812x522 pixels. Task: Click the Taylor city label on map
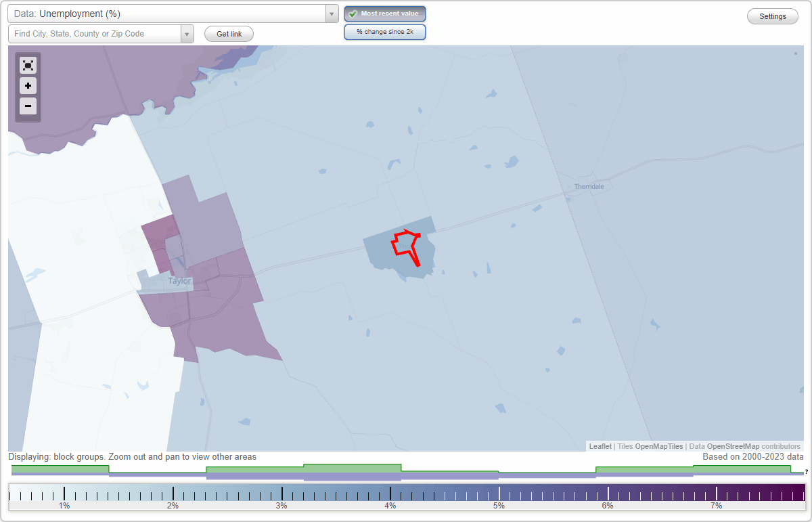[179, 281]
